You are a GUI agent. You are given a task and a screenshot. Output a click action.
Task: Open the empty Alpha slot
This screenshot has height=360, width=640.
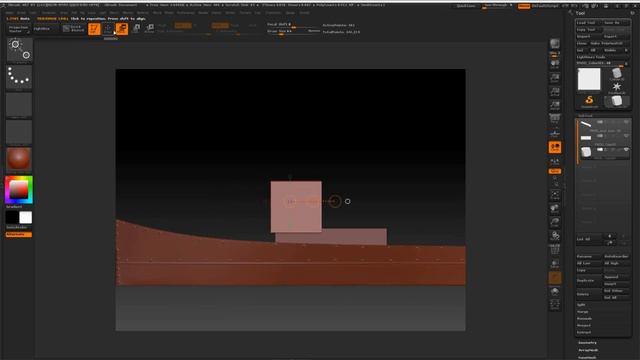coord(19,104)
